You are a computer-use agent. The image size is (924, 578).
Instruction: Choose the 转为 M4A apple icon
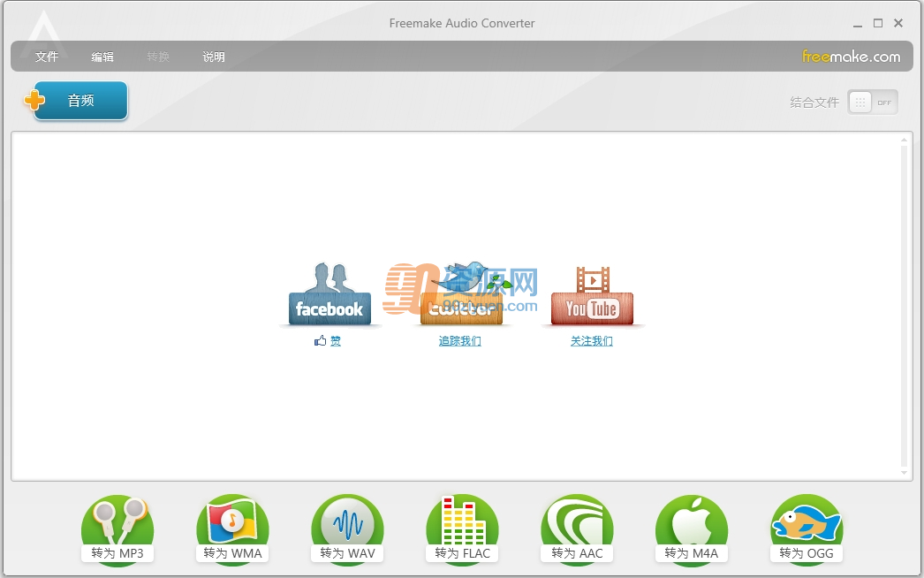[692, 530]
